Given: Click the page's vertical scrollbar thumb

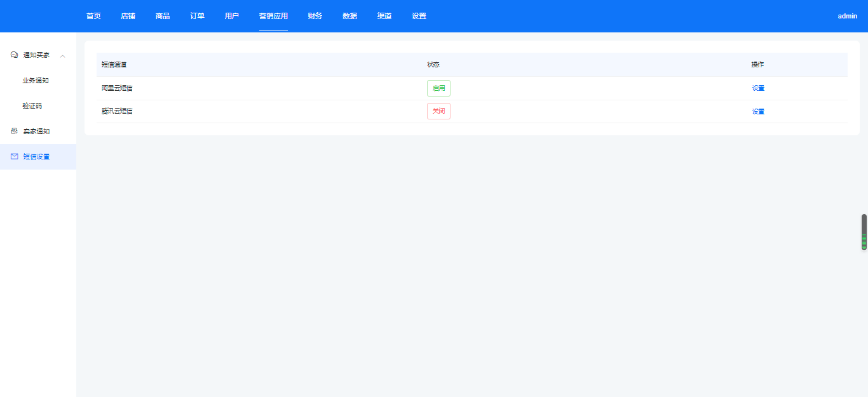Looking at the screenshot, I should [x=864, y=232].
